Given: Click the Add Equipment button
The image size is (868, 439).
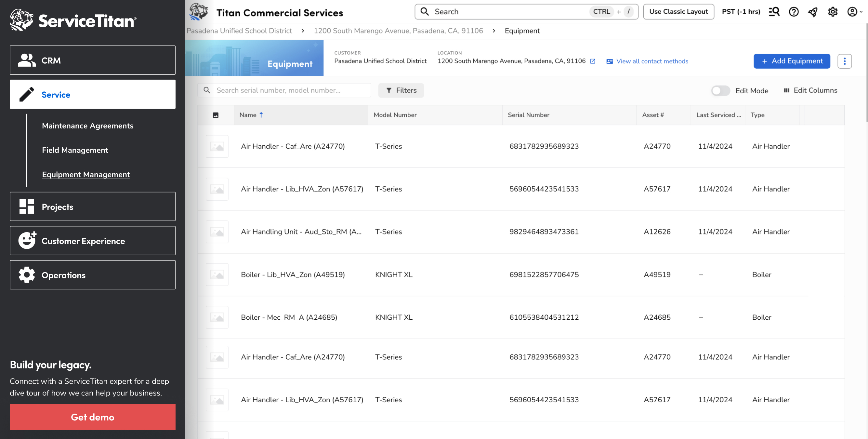Looking at the screenshot, I should point(792,61).
